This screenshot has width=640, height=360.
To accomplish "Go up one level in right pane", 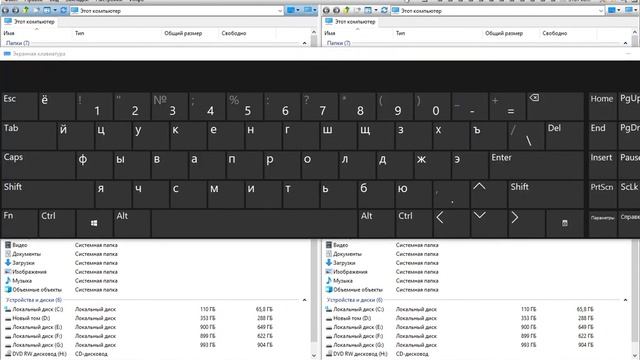I will (x=346, y=10).
